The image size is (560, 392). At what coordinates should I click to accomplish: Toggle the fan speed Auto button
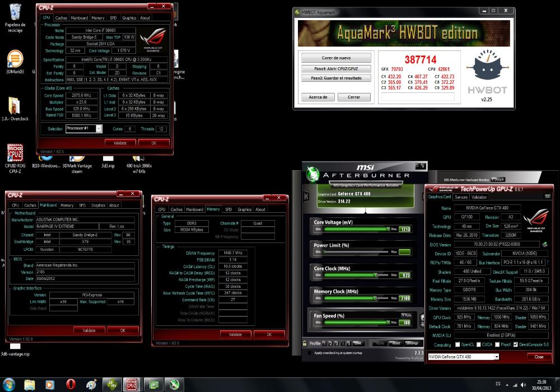[x=406, y=315]
